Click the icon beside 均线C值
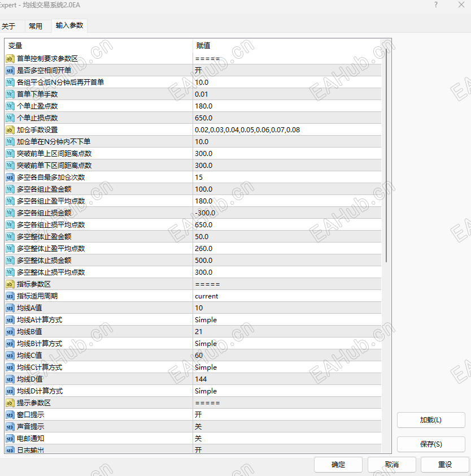 point(10,356)
